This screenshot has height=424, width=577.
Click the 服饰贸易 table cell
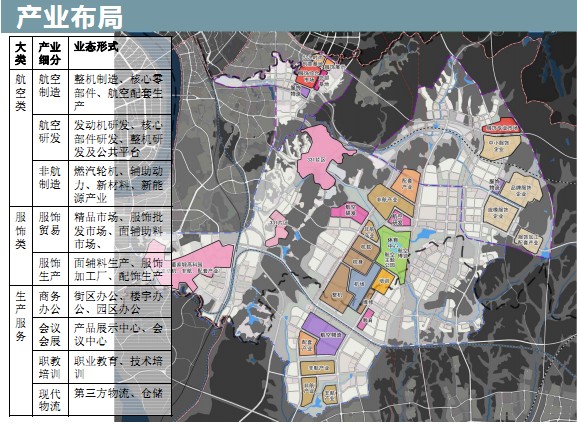[50, 229]
